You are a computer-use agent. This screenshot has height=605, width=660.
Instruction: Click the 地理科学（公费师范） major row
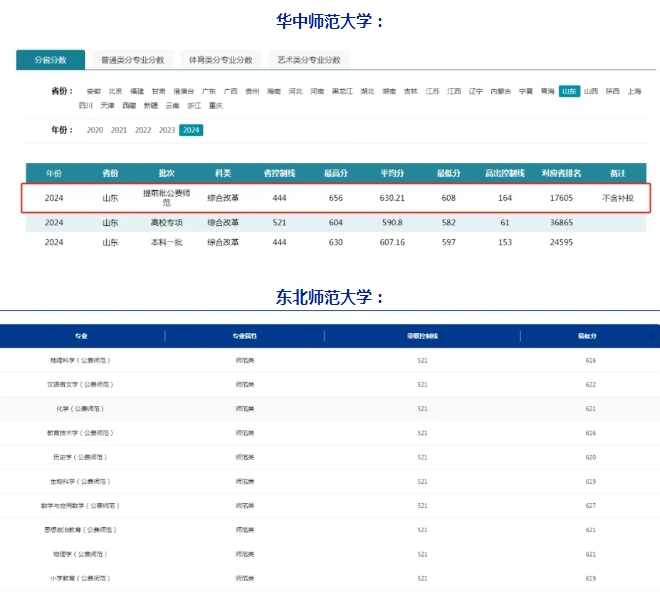coord(330,360)
